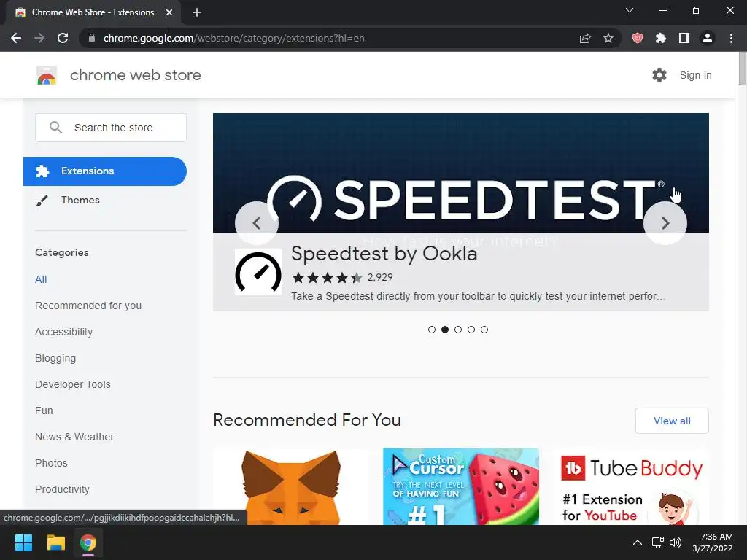Image resolution: width=747 pixels, height=560 pixels.
Task: Click the Chrome Web Store logo
Action: point(47,75)
